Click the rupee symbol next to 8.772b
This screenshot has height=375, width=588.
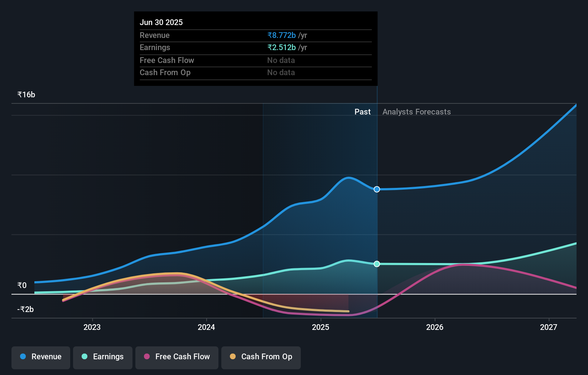coord(269,35)
